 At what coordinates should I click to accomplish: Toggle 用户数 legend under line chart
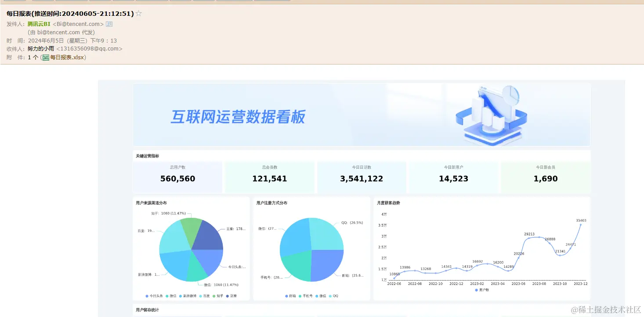point(482,290)
